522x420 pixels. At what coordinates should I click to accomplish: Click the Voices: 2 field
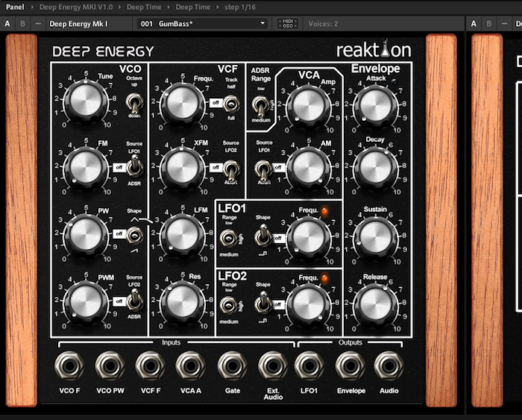tap(323, 24)
